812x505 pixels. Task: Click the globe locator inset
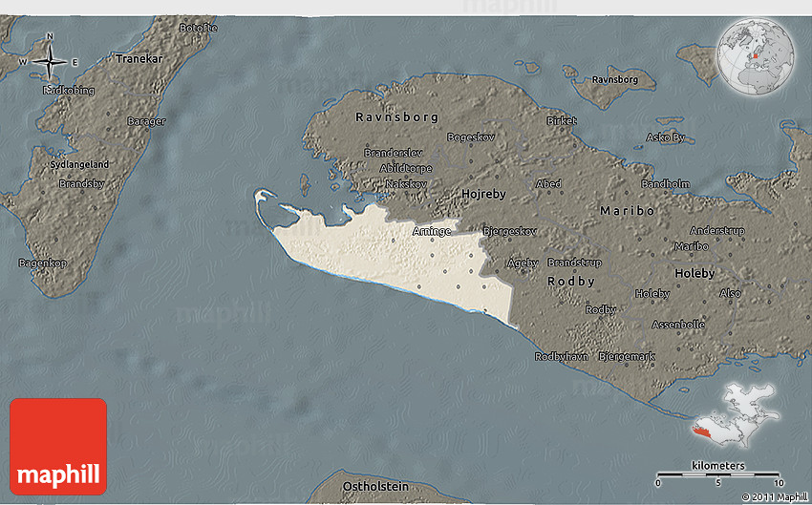click(760, 58)
